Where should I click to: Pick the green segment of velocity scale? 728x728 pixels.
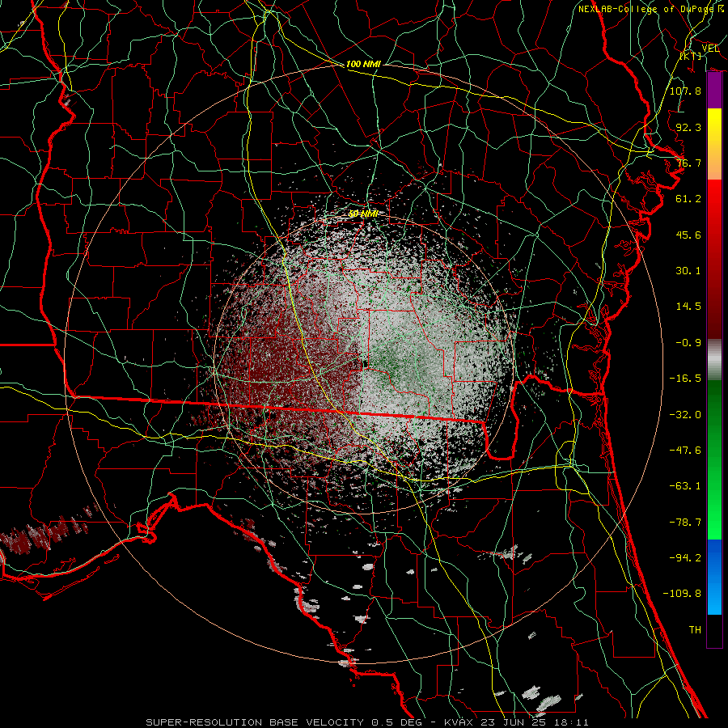pyautogui.click(x=714, y=459)
